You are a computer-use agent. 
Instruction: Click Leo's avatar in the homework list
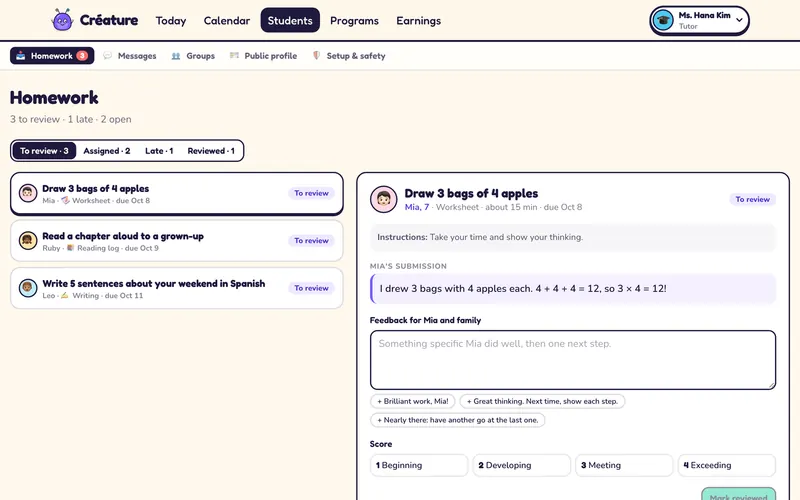[28, 288]
